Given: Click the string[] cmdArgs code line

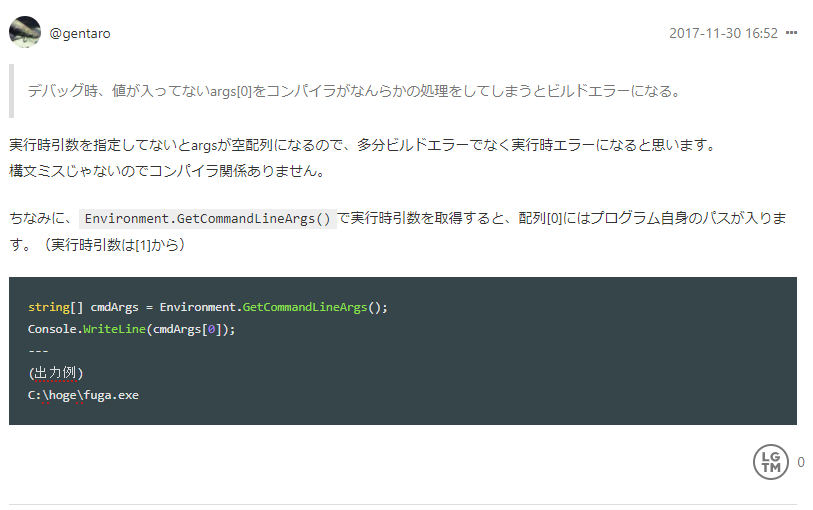Looking at the screenshot, I should (207, 307).
